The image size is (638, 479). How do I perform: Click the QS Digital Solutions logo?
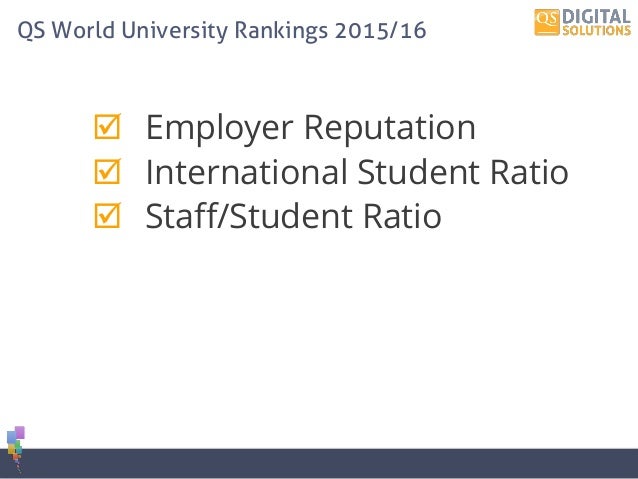coord(582,22)
